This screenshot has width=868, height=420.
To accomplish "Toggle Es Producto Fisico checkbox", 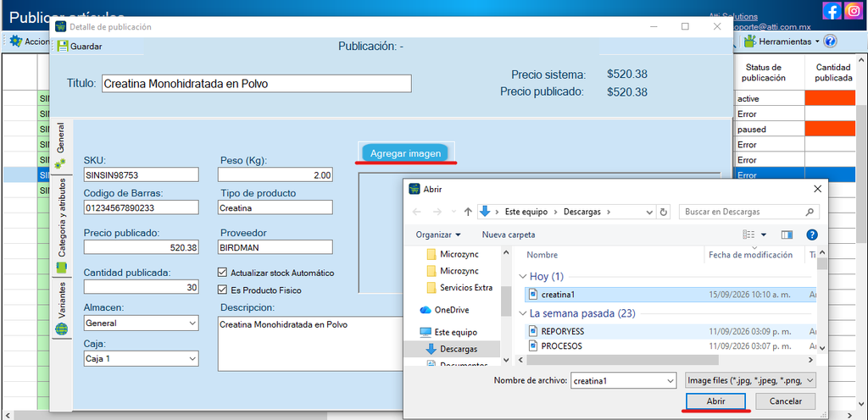I will point(223,290).
